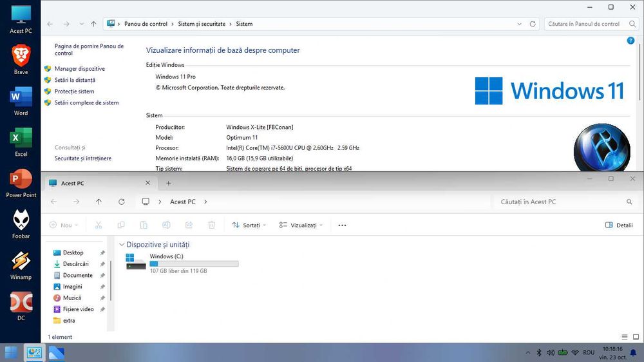644x362 pixels.
Task: Collapse the Dispozitive și unități group
Action: coord(122,245)
